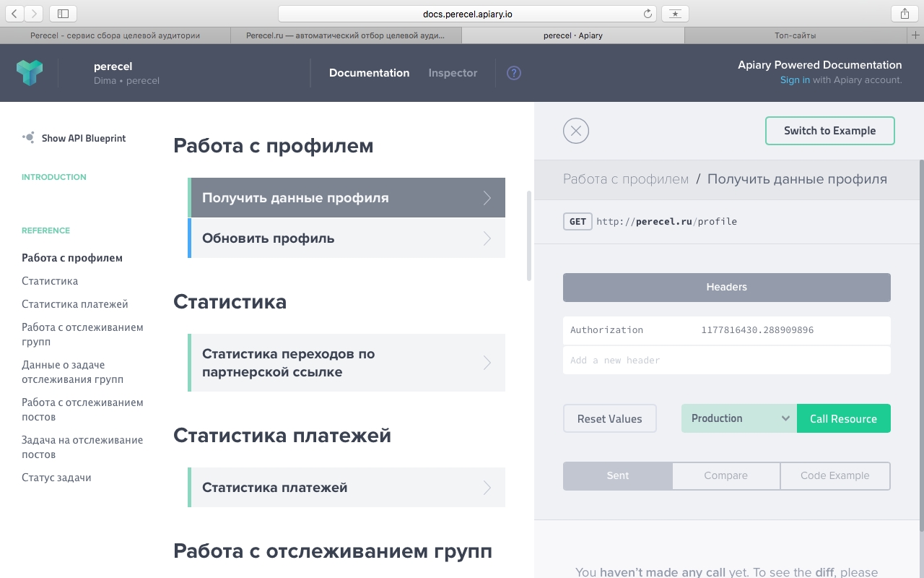This screenshot has width=924, height=578.
Task: Toggle Switch to Example button
Action: coord(829,131)
